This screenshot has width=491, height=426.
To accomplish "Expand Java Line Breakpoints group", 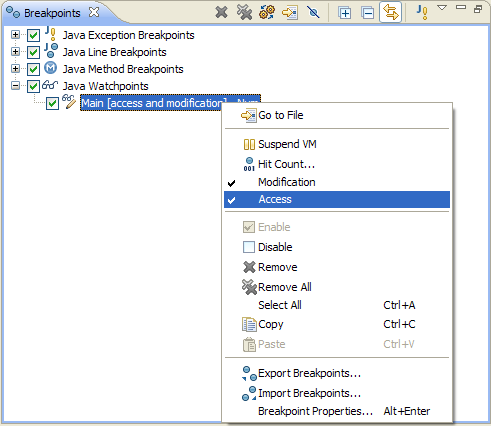I will pyautogui.click(x=15, y=51).
